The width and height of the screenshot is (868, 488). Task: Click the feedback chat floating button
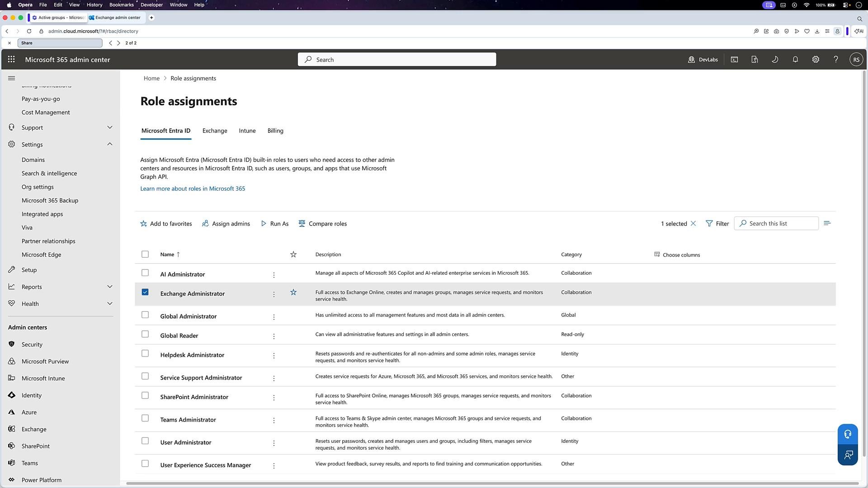[x=848, y=455]
